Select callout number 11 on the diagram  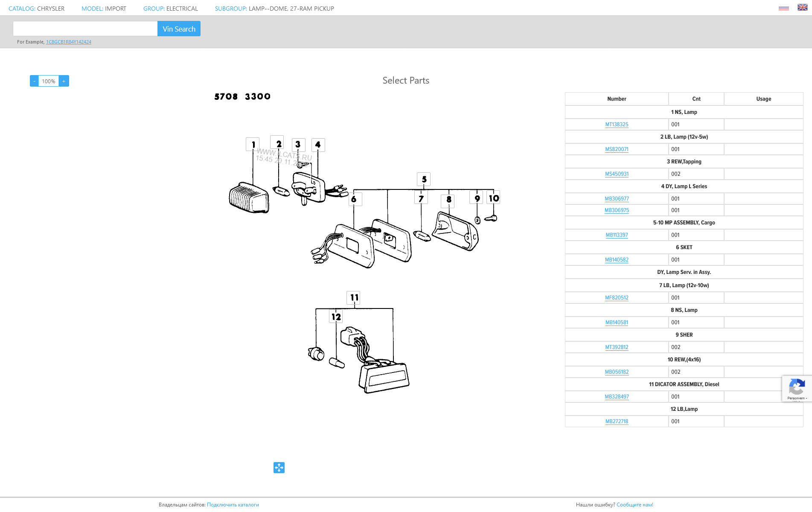(354, 297)
